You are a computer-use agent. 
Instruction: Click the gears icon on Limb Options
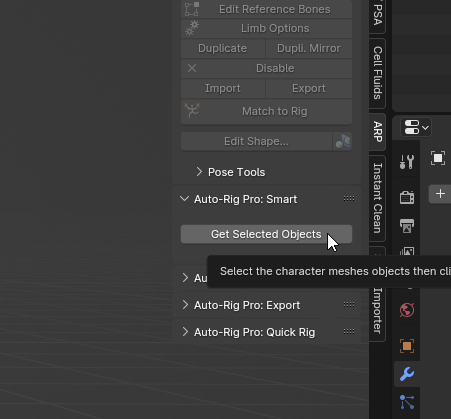[x=192, y=28]
